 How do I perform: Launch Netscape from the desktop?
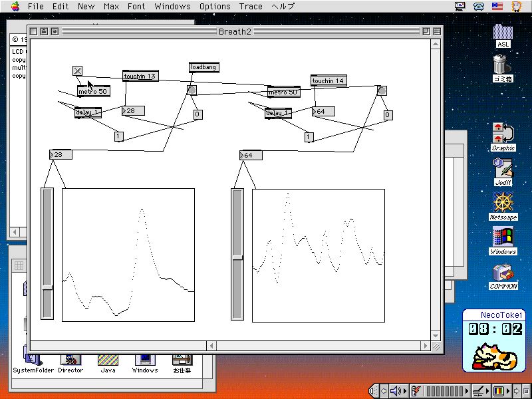[503, 203]
